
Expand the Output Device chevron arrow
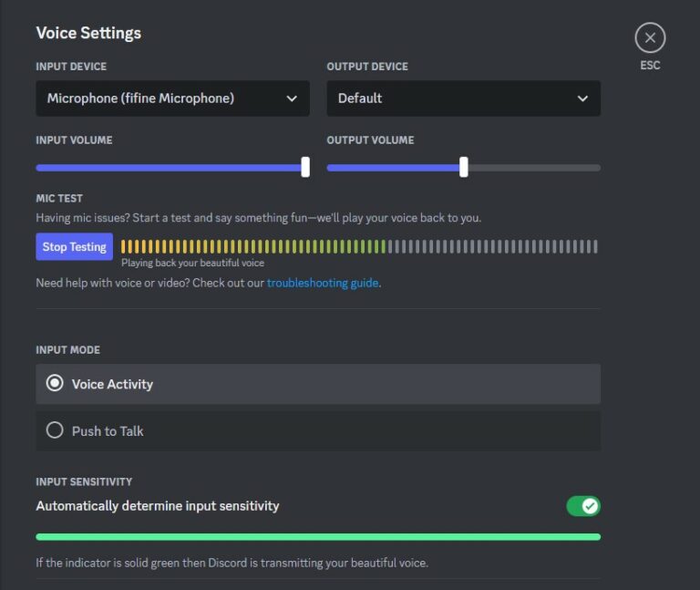582,98
